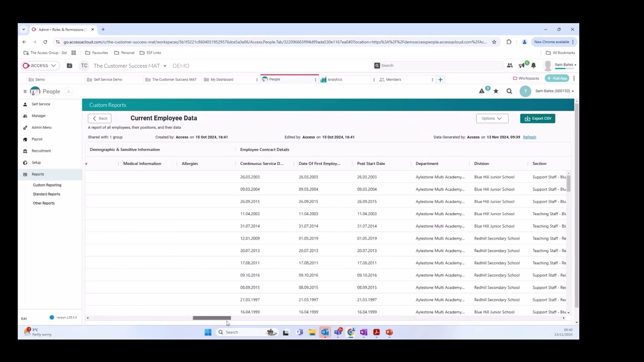This screenshot has width=644, height=362.
Task: Open Recruitment in the sidebar
Action: click(41, 151)
